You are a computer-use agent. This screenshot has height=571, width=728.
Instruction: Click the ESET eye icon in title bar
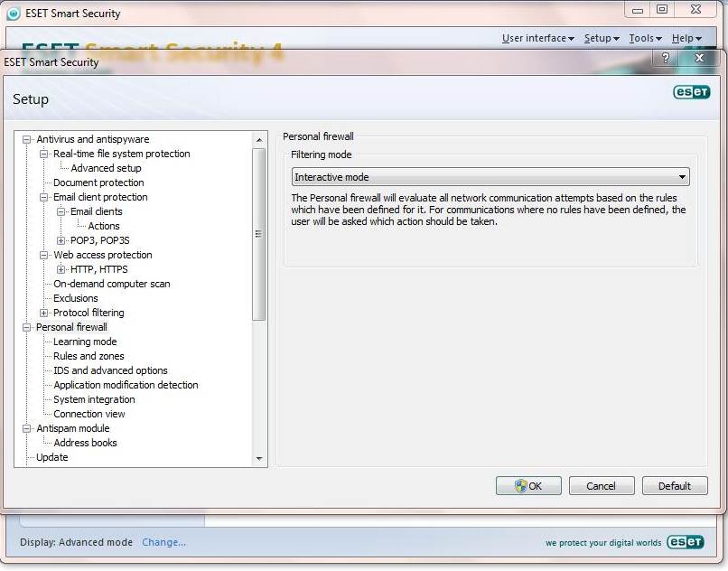click(14, 14)
